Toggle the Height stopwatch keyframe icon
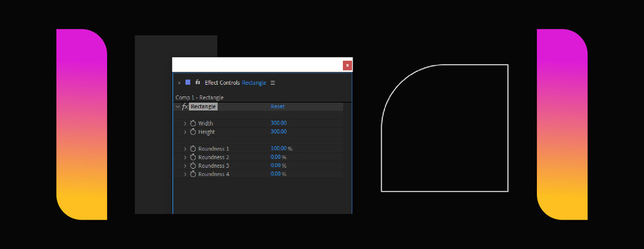Image resolution: width=644 pixels, height=249 pixels. coord(193,132)
